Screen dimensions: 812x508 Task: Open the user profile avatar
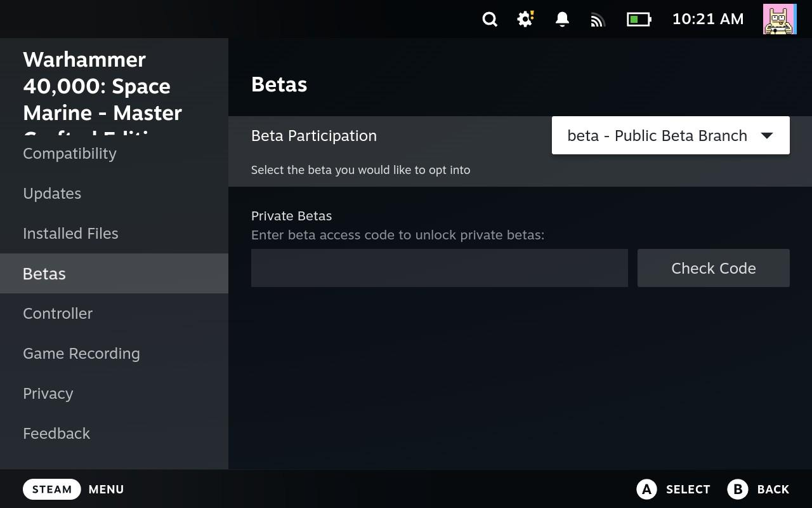780,19
